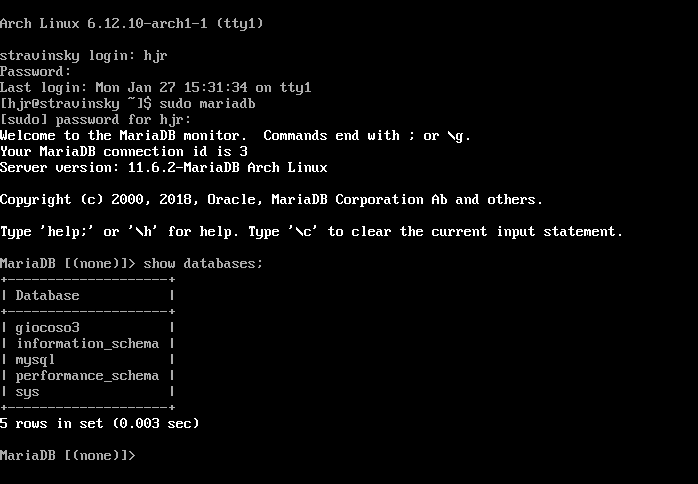Click the Last login timestamp line
This screenshot has width=698, height=484.
(155, 87)
